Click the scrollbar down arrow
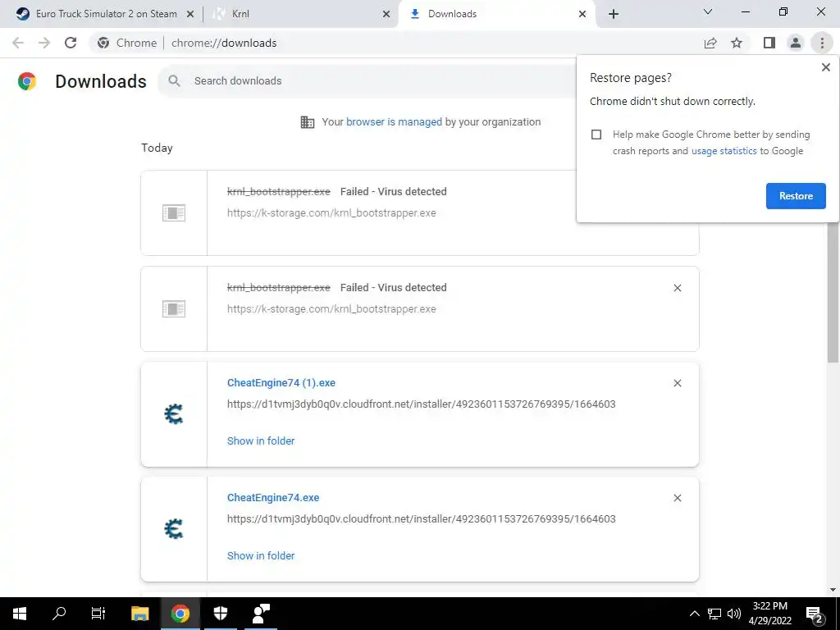840x630 pixels. click(833, 590)
